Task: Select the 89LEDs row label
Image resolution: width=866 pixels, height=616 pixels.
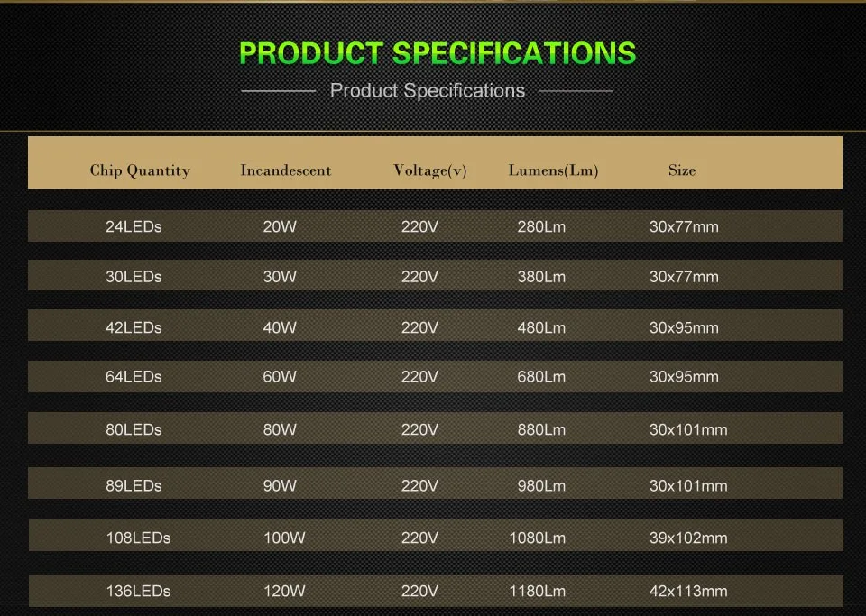Action: 134,486
